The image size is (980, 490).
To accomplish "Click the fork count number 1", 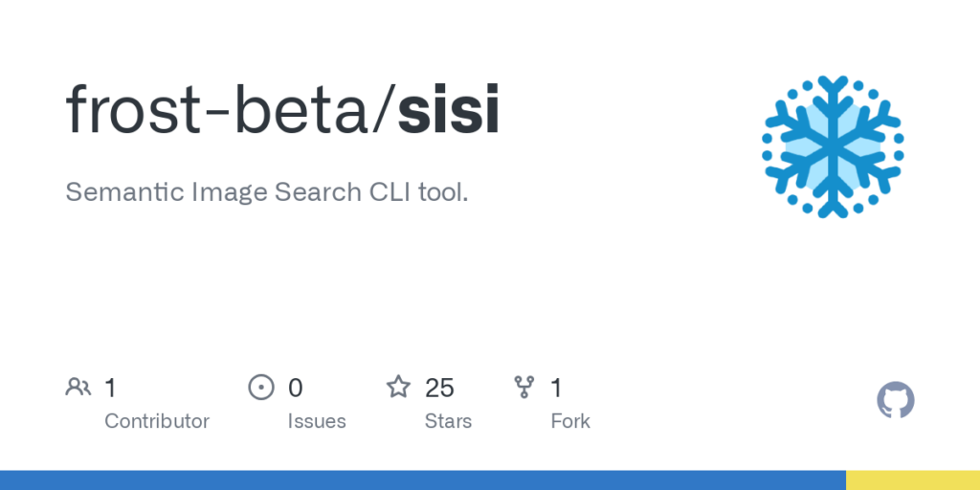I will (x=556, y=388).
